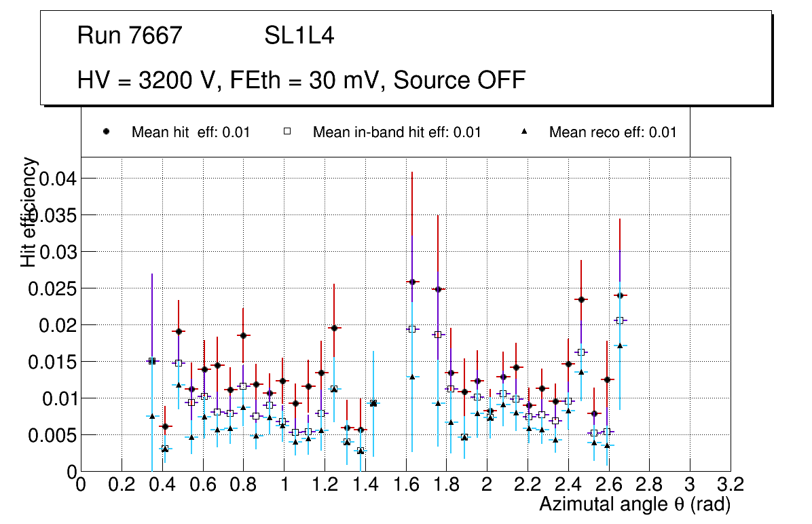Click the 'Hit efficiency' y-axis title
This screenshot has width=812, height=524.
coord(29,212)
